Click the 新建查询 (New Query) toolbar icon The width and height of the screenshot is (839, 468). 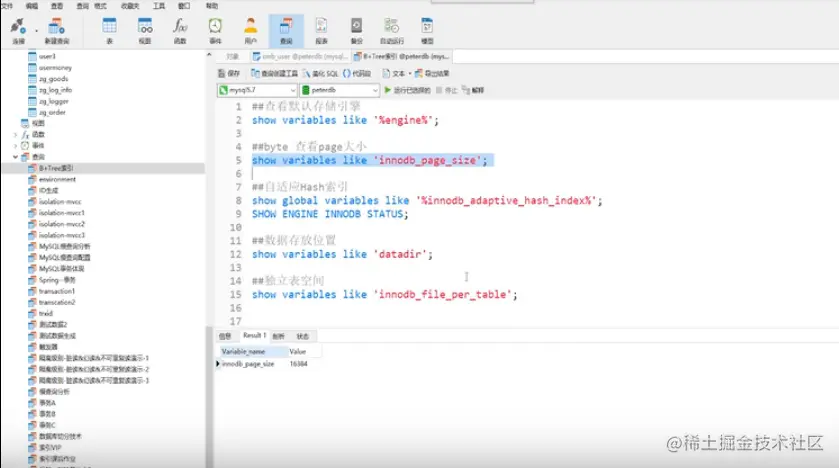56,30
